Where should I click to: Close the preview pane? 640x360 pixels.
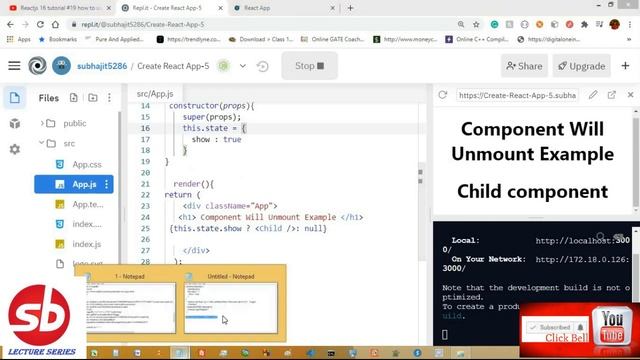630,95
